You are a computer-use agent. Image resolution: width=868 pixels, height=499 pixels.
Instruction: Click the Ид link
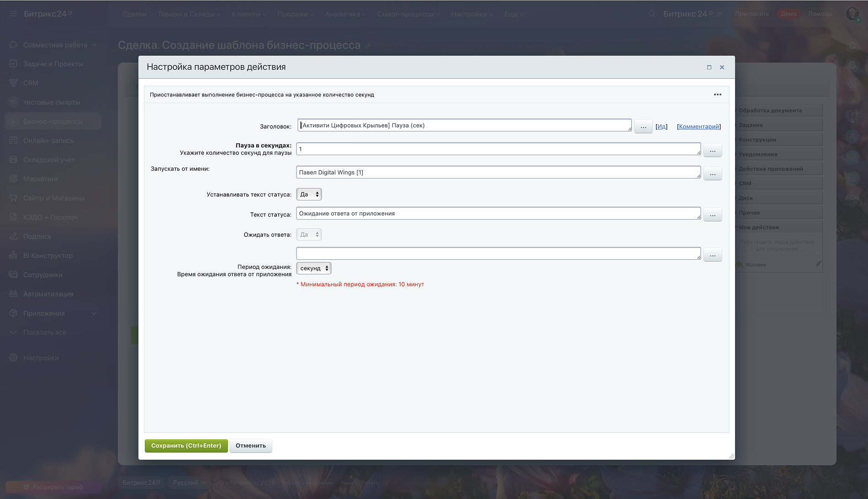point(661,126)
